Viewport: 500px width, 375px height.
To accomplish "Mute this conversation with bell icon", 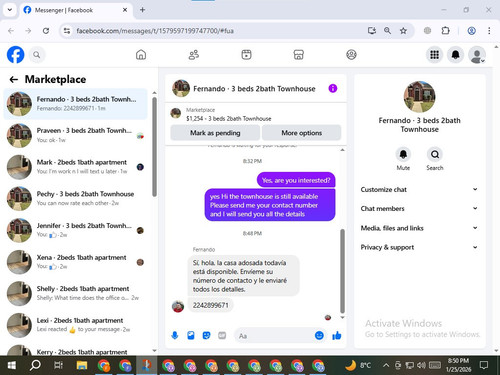I will tap(403, 154).
